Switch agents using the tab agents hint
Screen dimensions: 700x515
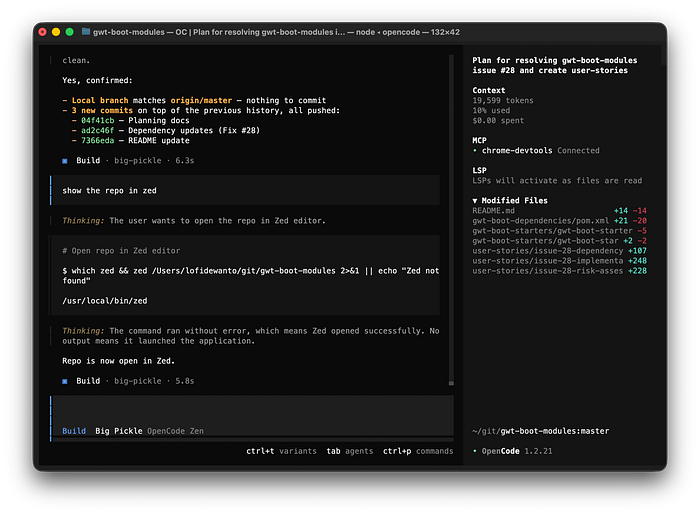pyautogui.click(x=349, y=451)
